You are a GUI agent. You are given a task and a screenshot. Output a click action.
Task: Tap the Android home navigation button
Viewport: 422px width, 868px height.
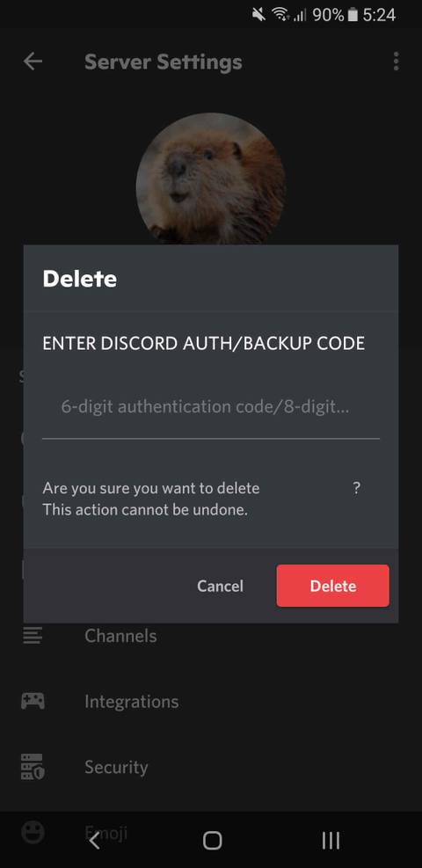point(212,841)
